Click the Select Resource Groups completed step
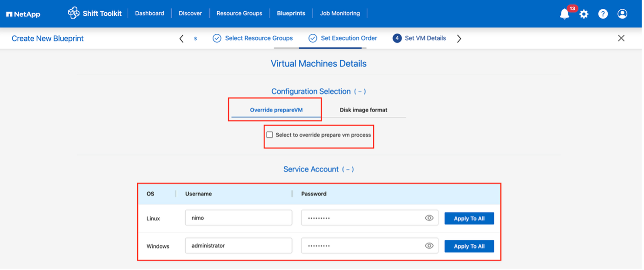 coord(259,38)
